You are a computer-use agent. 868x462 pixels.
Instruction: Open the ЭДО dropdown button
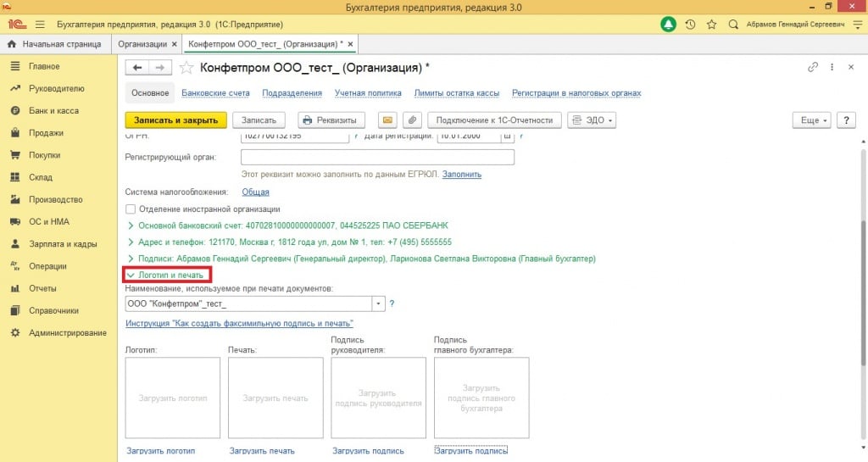(592, 120)
